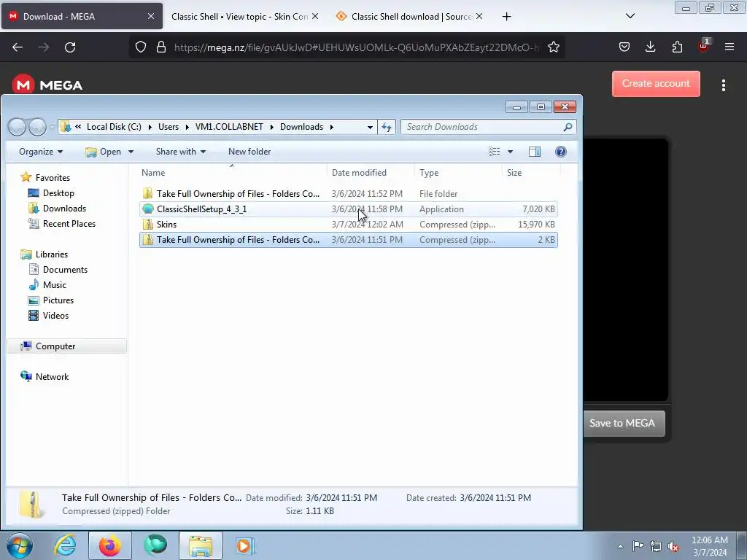The image size is (747, 560).
Task: Switch to Classic Shell View topic tab
Action: 239,16
